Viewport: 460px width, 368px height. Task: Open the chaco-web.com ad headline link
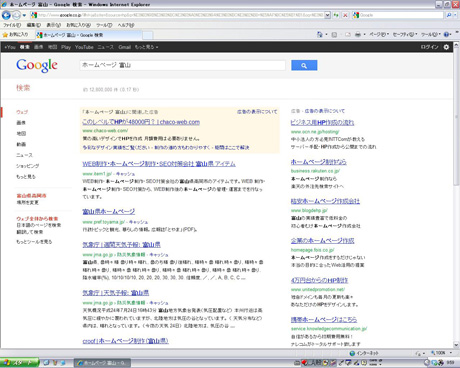tap(141, 122)
